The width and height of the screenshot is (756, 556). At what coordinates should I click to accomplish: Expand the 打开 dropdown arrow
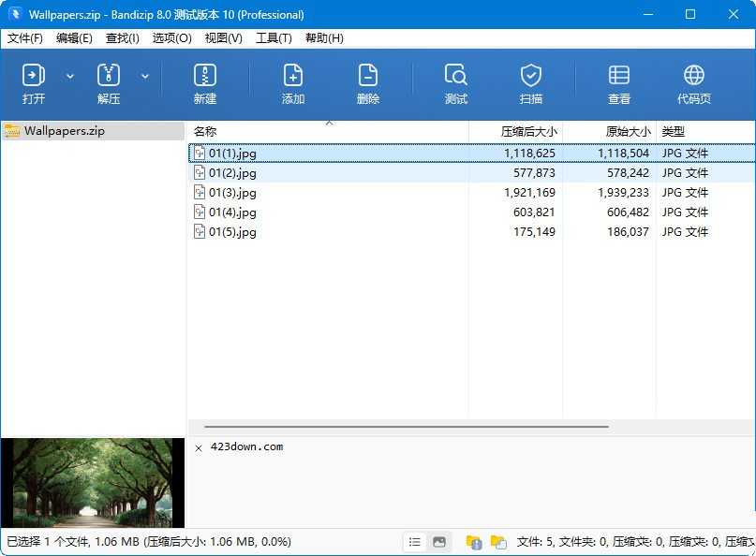click(x=70, y=76)
